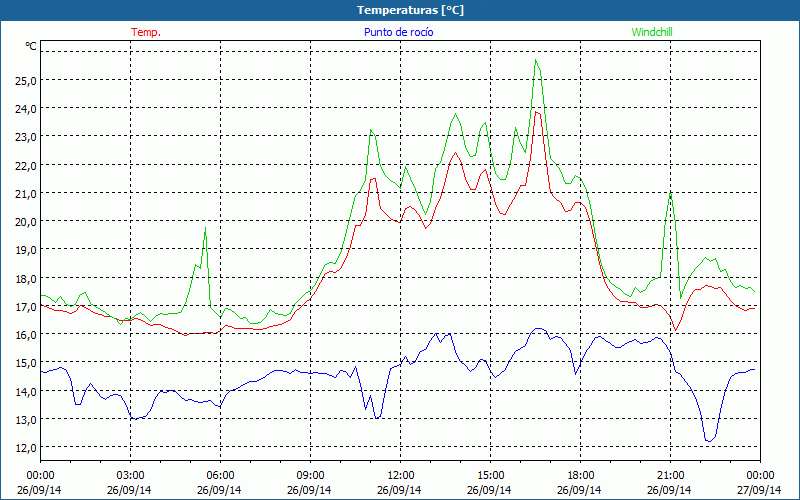The height and width of the screenshot is (500, 800).
Task: Click the 21:00 time axis label
Action: [x=670, y=476]
